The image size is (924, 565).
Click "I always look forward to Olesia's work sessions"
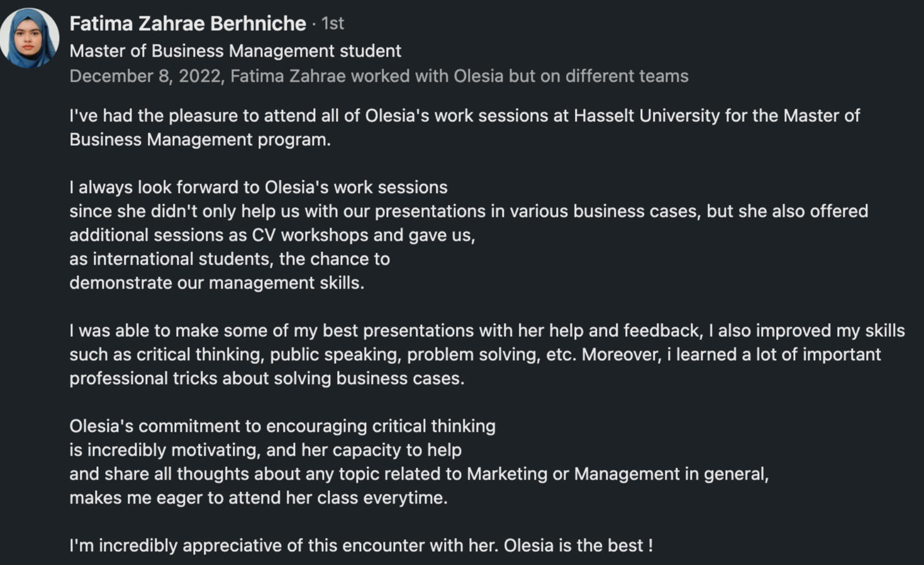click(258, 187)
